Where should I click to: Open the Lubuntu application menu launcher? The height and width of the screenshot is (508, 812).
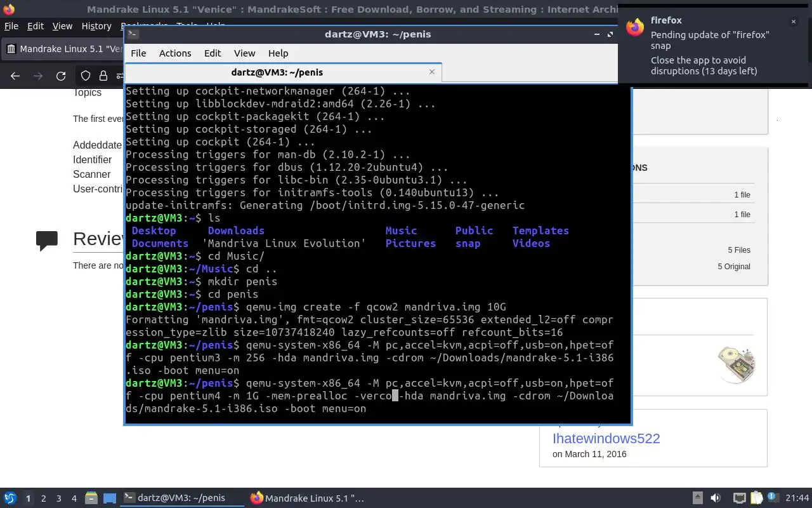pos(10,498)
